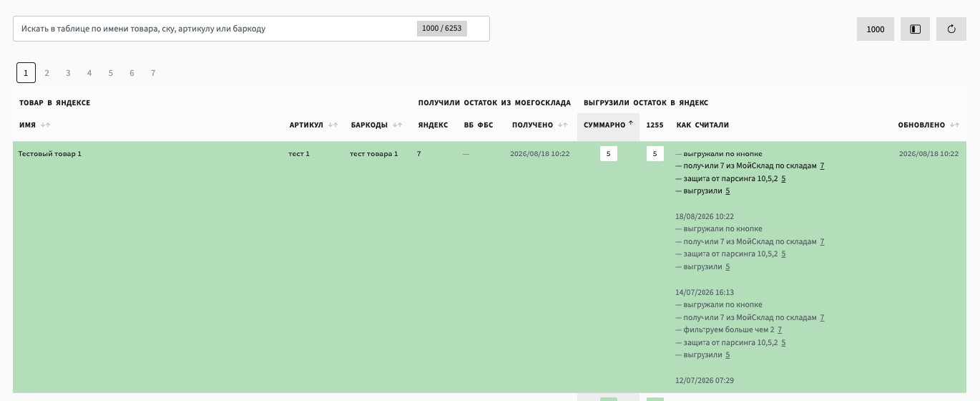Screen dimensions: 980x401
Task: Click the product name 'Тестовый товар 1'
Action: (50, 154)
